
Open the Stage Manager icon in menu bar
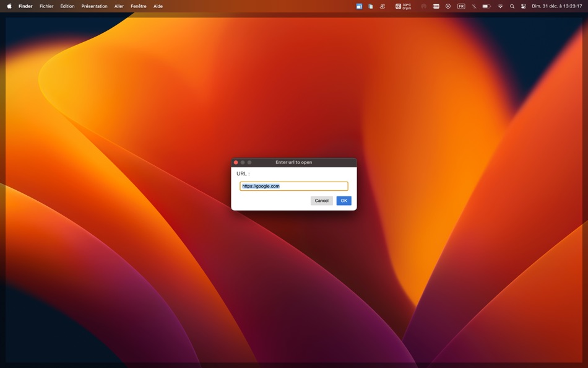359,6
